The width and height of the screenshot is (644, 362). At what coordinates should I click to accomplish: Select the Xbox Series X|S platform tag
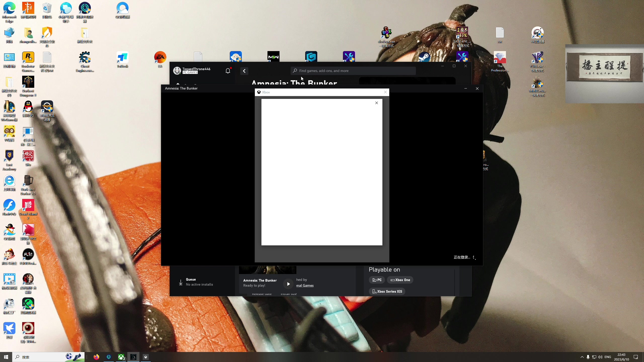pyautogui.click(x=387, y=291)
